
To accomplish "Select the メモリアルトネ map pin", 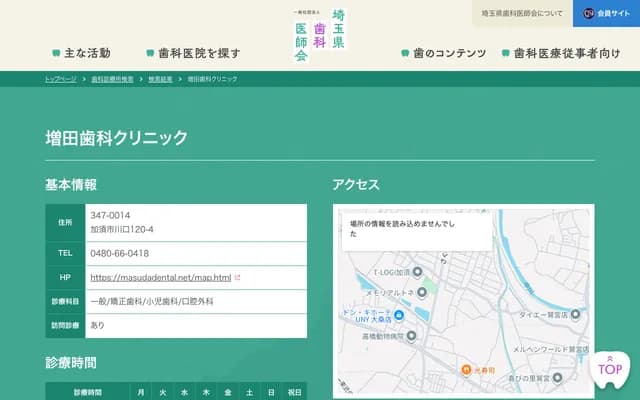I will pos(422,292).
